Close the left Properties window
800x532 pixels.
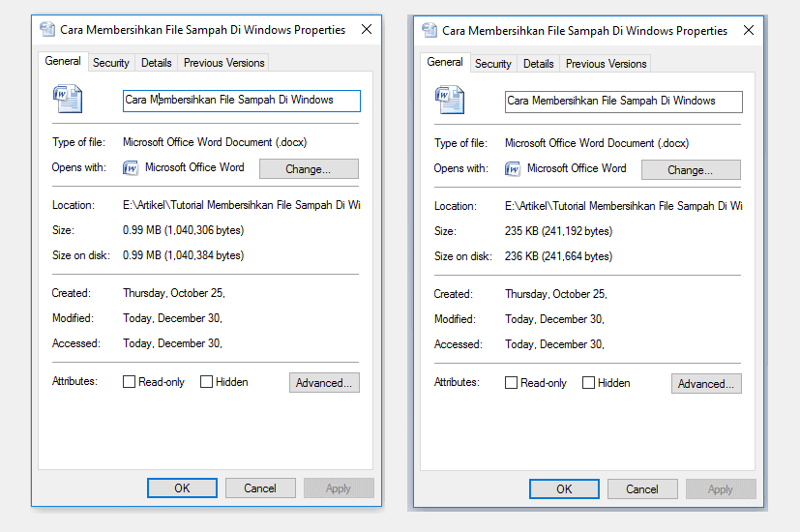pos(367,30)
